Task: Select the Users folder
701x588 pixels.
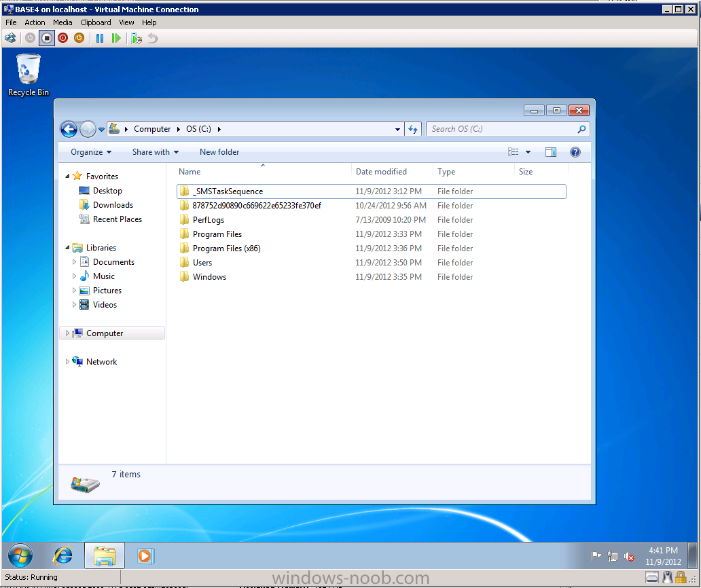Action: pos(371,263)
